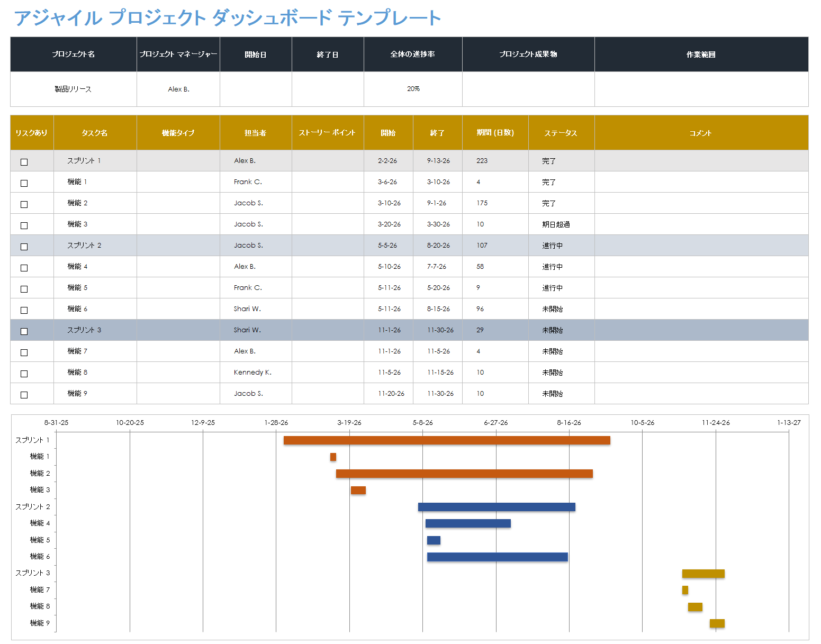Click the empty 終了日 value cell
The height and width of the screenshot is (644, 821).
tap(328, 89)
